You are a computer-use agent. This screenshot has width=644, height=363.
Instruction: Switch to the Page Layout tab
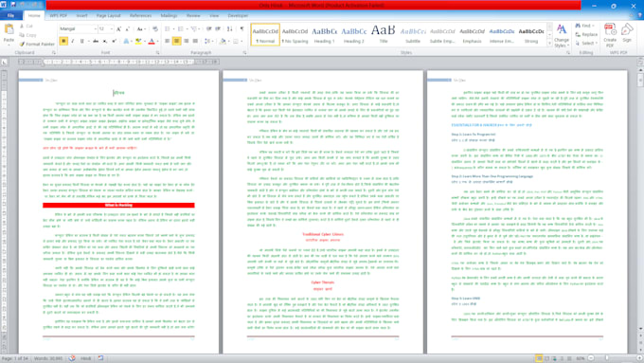[108, 15]
